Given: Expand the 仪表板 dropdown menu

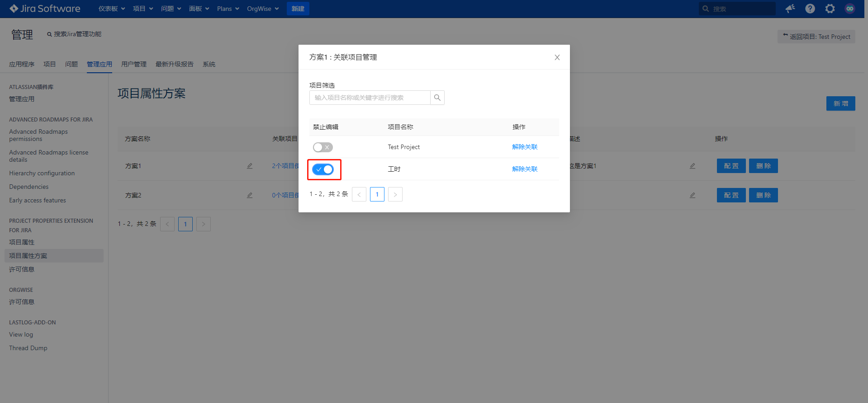Looking at the screenshot, I should (x=111, y=9).
